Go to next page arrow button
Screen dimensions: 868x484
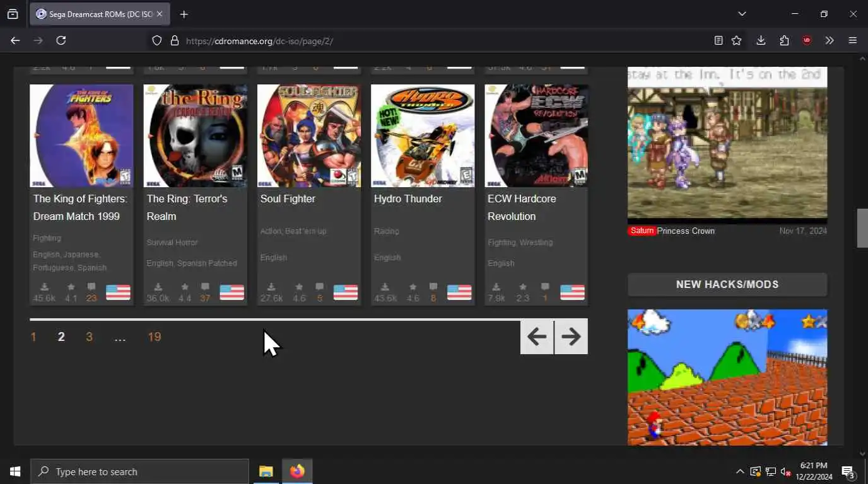[571, 337]
